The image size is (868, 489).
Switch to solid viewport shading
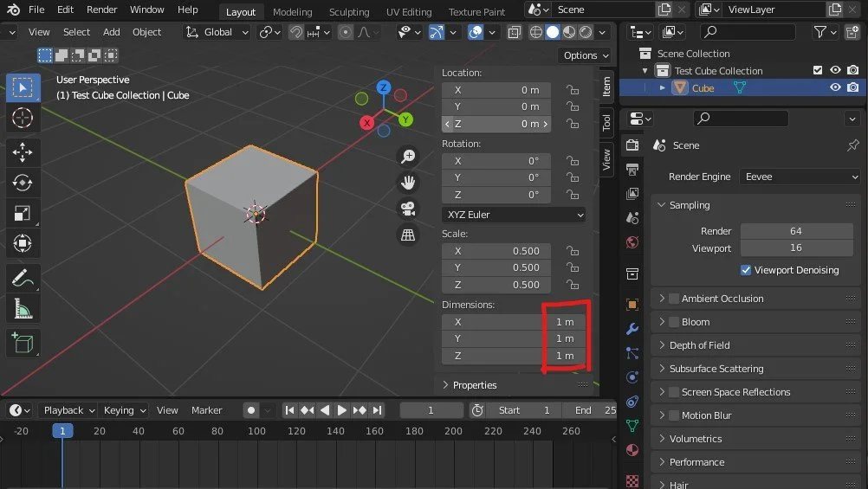coord(553,32)
